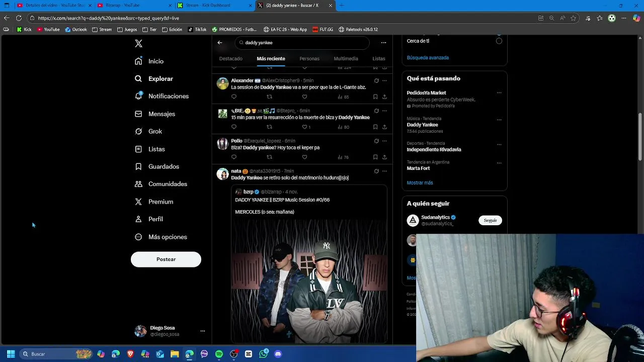
Task: Open more options on Btepro_ tweet
Action: point(384,111)
